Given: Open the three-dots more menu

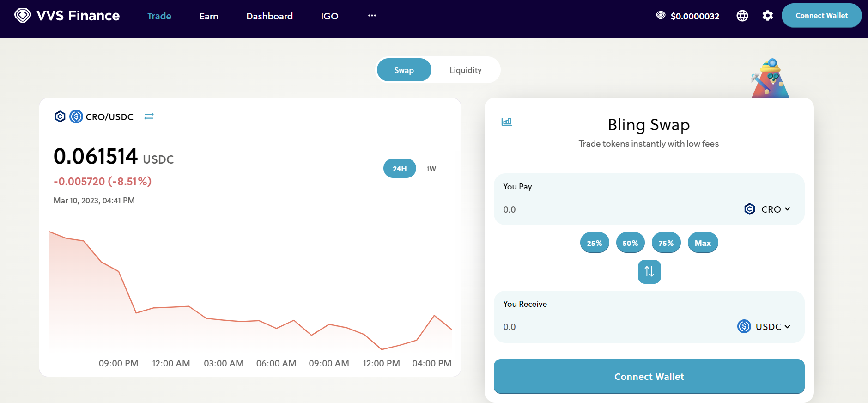Looking at the screenshot, I should [x=372, y=16].
